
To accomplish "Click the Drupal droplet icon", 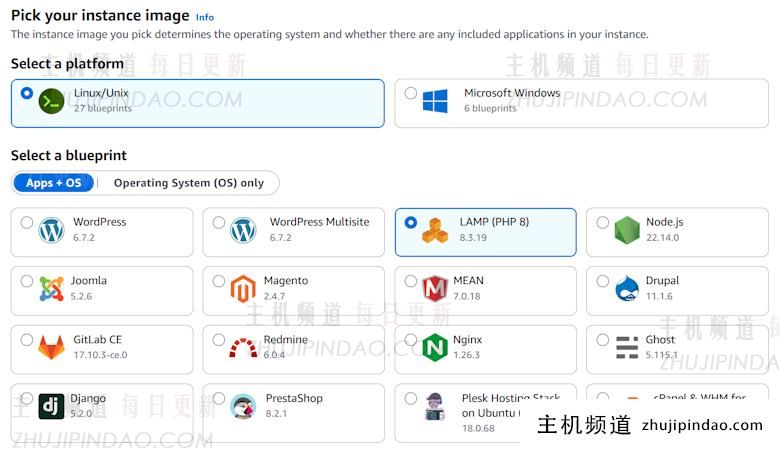I will pyautogui.click(x=627, y=289).
